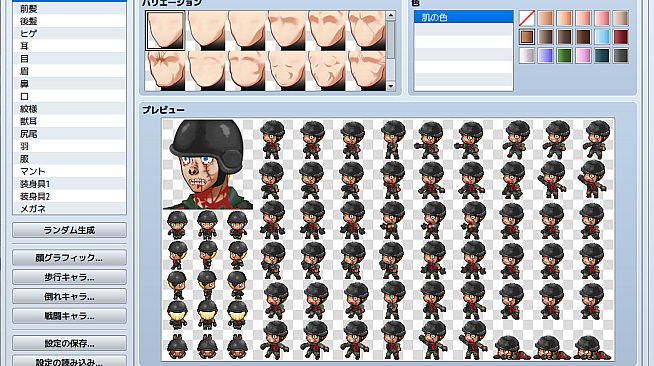This screenshot has height=366, width=654.
Task: Choose the ヒゲ part category
Action: 69,34
